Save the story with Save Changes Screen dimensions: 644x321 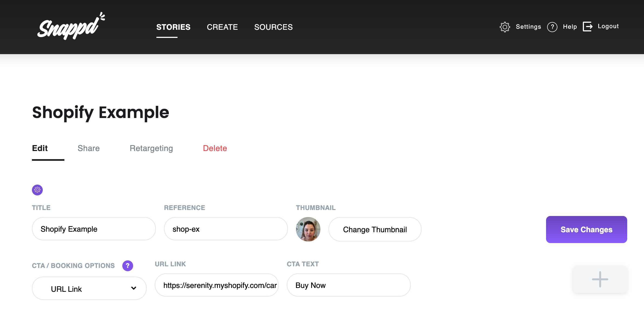click(586, 229)
